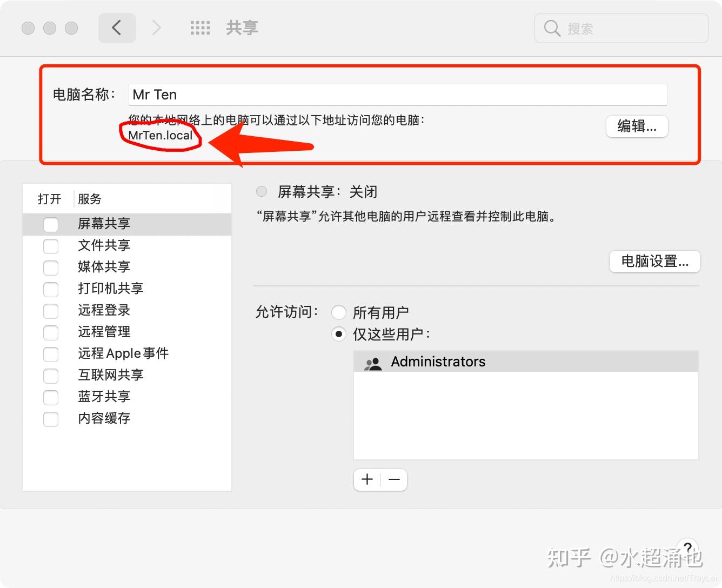Turn on 蓝牙共享 checkbox
Viewport: 722px width, 588px height.
51,397
